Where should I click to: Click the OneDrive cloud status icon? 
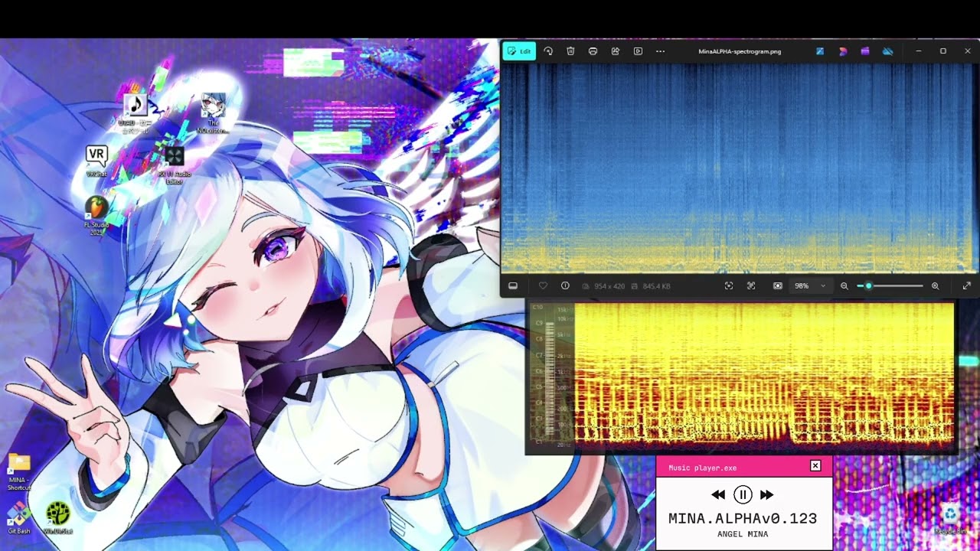888,51
